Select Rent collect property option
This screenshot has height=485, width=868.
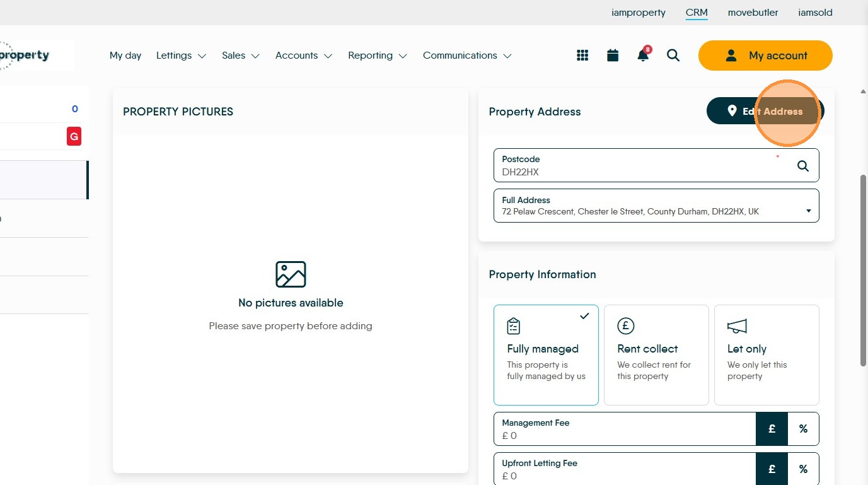pyautogui.click(x=656, y=355)
